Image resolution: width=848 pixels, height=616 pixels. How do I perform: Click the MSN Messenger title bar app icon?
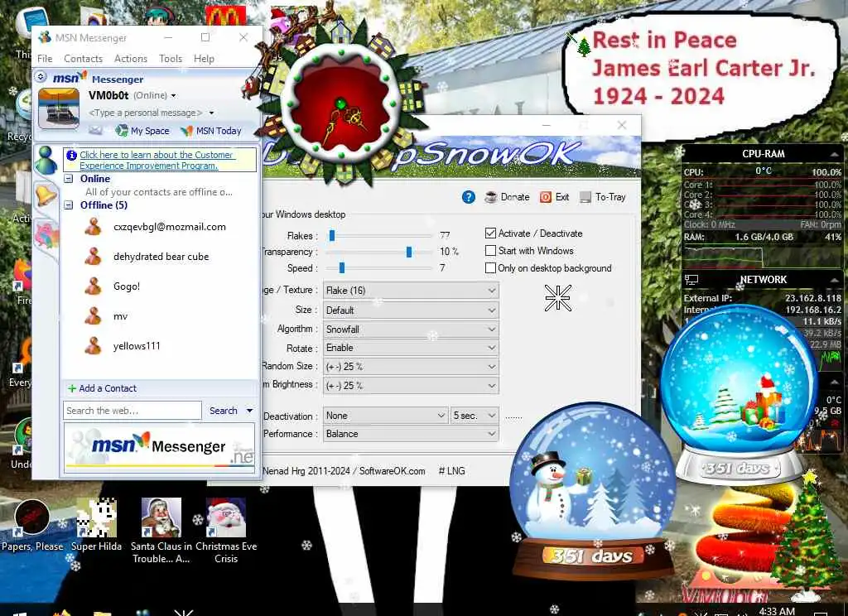coord(45,37)
